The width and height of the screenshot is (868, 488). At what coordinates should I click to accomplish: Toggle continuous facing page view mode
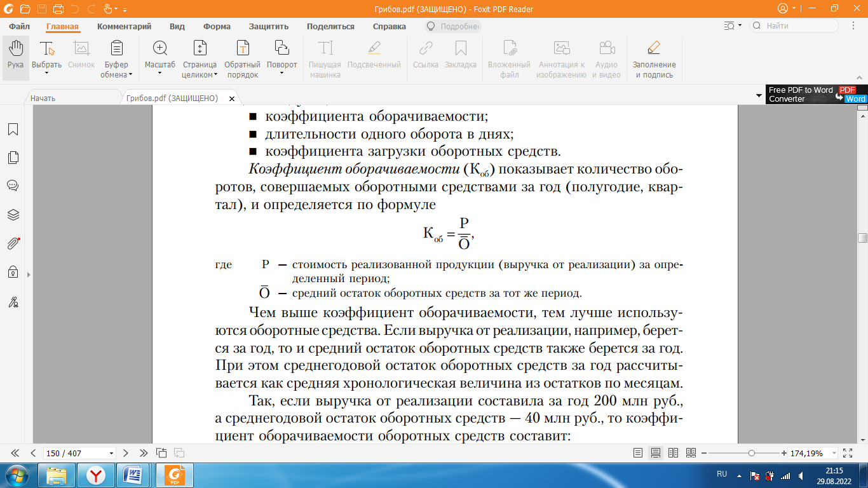[691, 453]
